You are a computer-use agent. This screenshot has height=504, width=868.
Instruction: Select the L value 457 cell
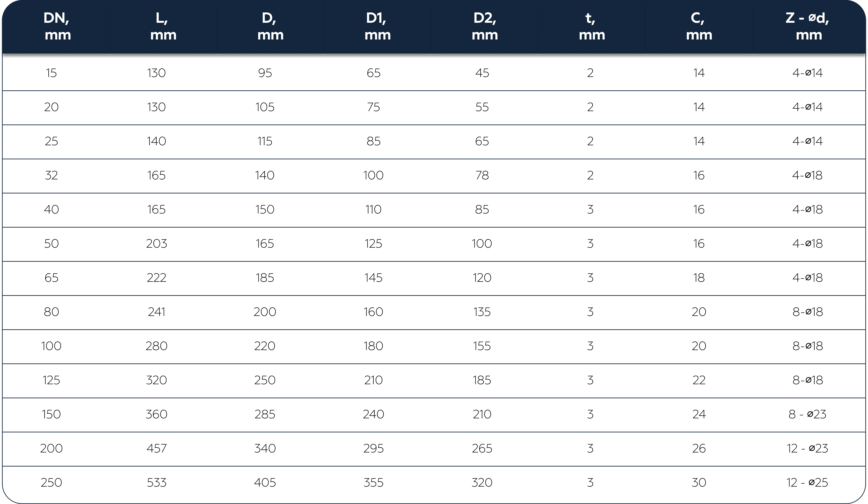coord(156,449)
